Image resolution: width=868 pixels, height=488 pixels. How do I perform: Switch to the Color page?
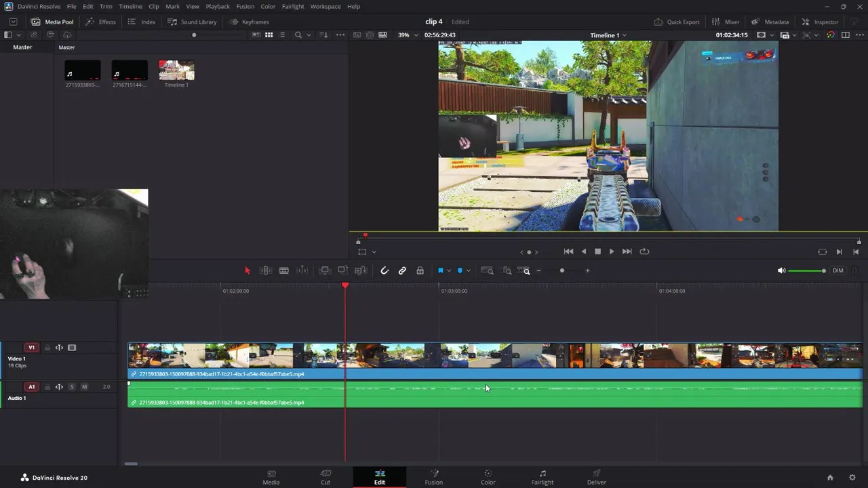click(488, 477)
